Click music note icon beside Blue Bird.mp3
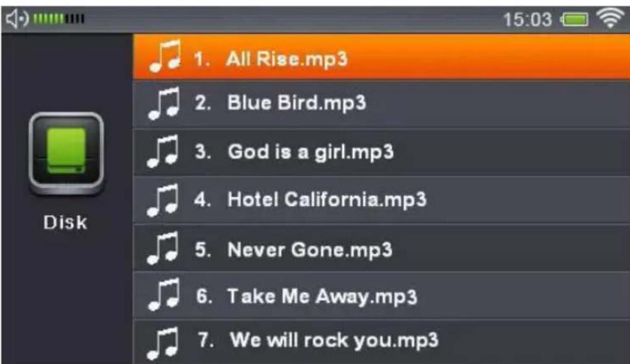The width and height of the screenshot is (630, 364). (164, 104)
